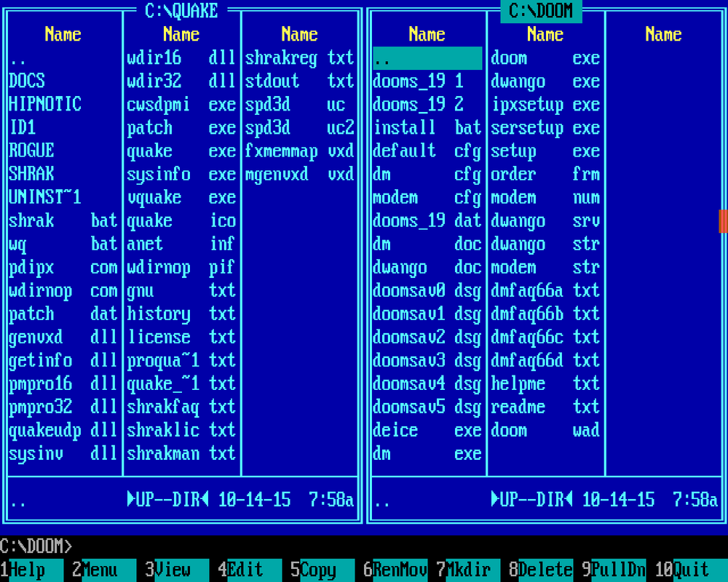Click the 7Mkdir function key
This screenshot has width=728, height=582.
(x=468, y=570)
